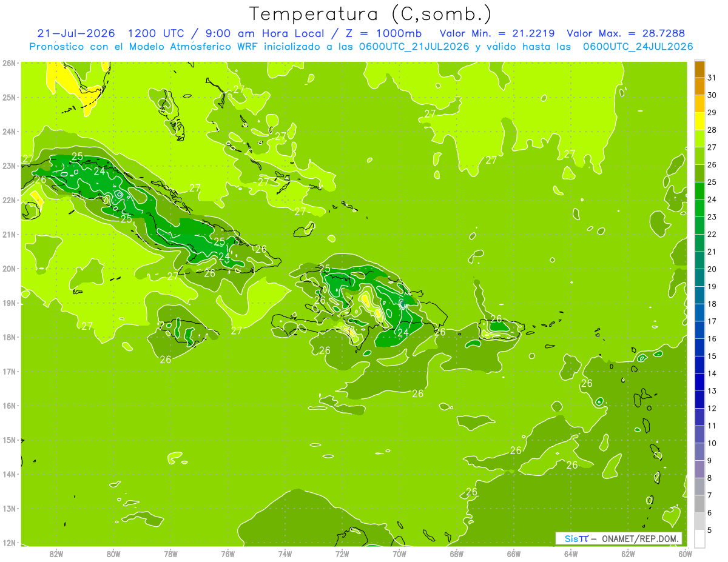Click the '12N' latitude axis label
Image resolution: width=728 pixels, height=562 pixels.
coord(9,543)
